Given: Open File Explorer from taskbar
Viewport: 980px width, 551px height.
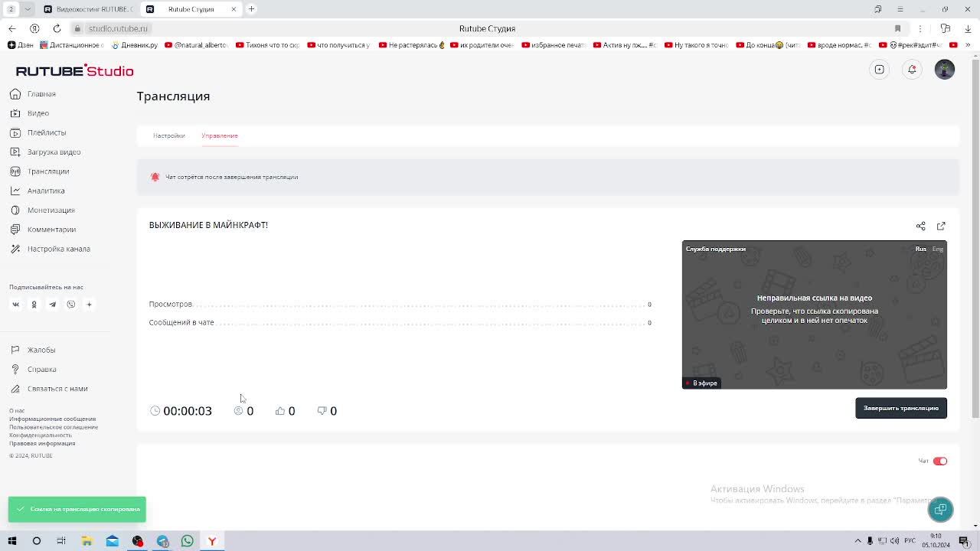Looking at the screenshot, I should tap(87, 541).
